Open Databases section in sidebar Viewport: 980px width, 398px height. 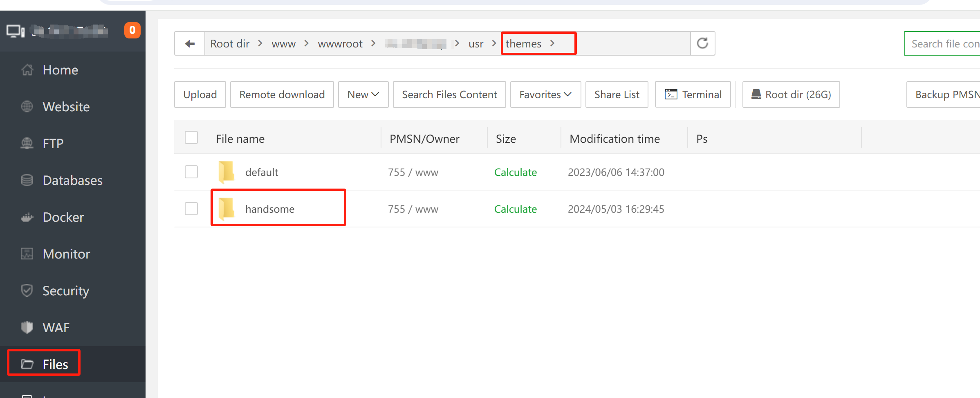point(73,180)
